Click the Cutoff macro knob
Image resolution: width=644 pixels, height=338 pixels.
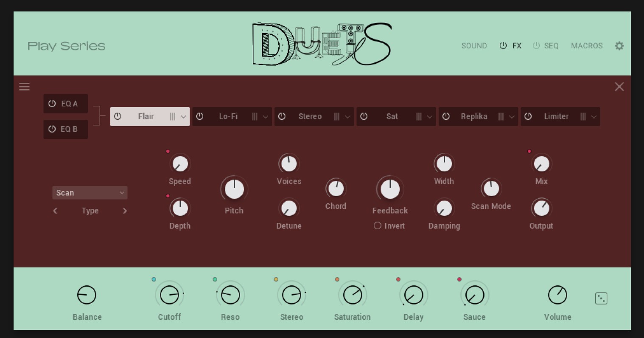point(169,295)
